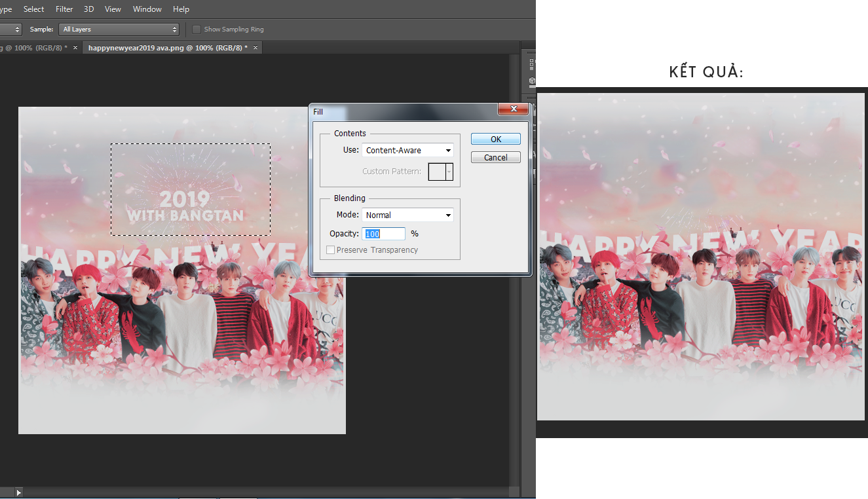
Task: Open the Help menu
Action: 181,9
